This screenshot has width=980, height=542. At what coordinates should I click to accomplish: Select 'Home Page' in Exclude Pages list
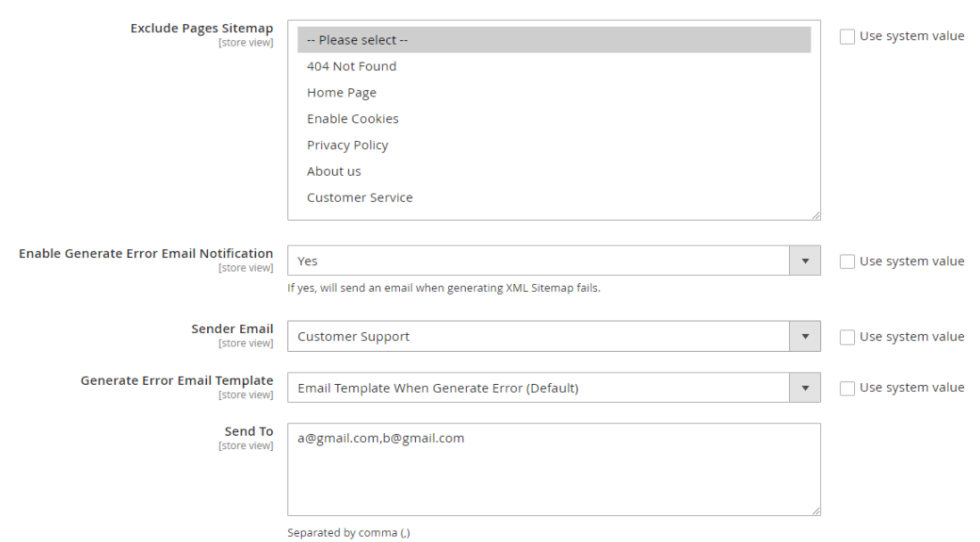[x=342, y=93]
